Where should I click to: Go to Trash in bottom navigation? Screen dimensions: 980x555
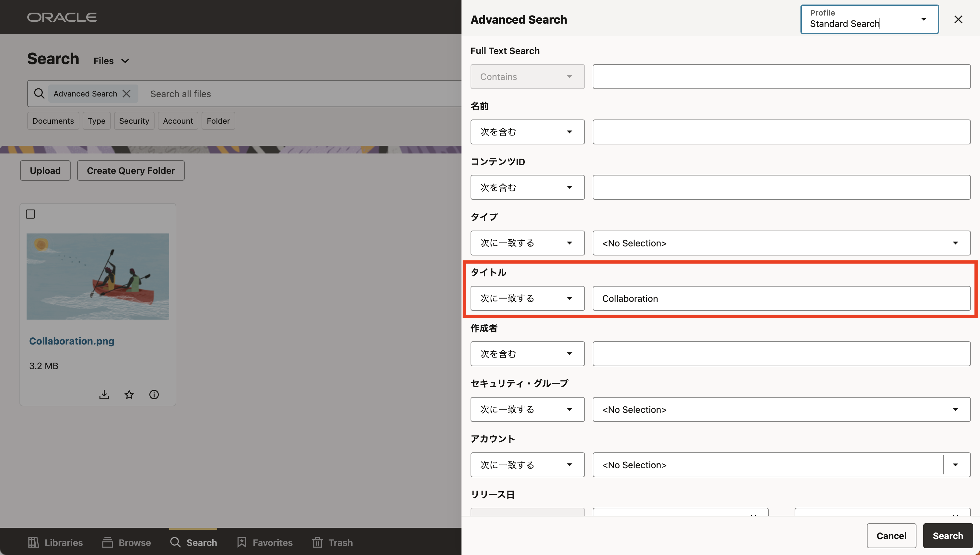tap(332, 542)
